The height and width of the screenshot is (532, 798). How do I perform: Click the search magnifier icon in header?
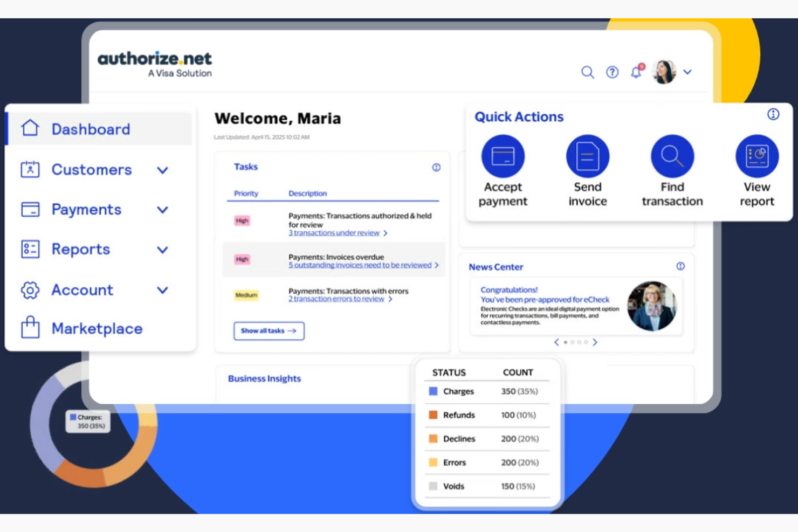pos(587,72)
